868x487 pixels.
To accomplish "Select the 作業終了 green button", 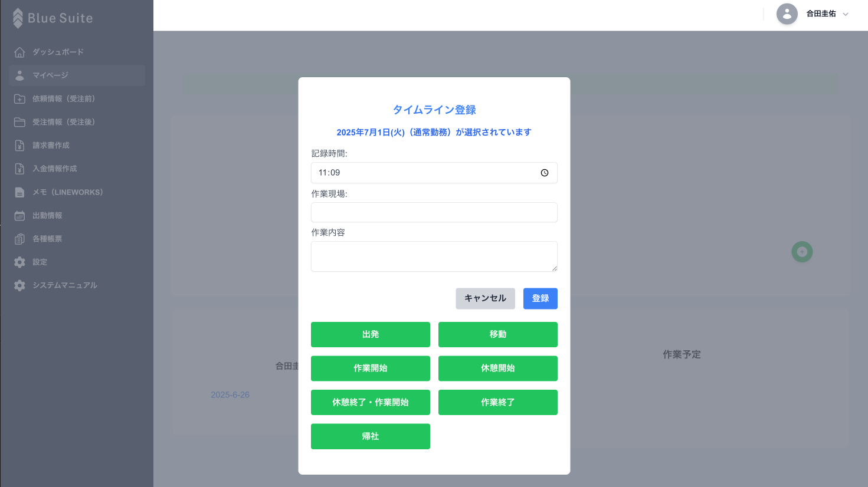I will pyautogui.click(x=498, y=402).
